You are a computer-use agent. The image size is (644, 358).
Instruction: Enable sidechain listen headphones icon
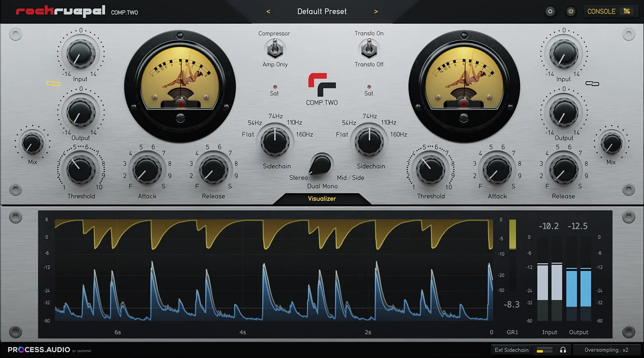click(563, 350)
